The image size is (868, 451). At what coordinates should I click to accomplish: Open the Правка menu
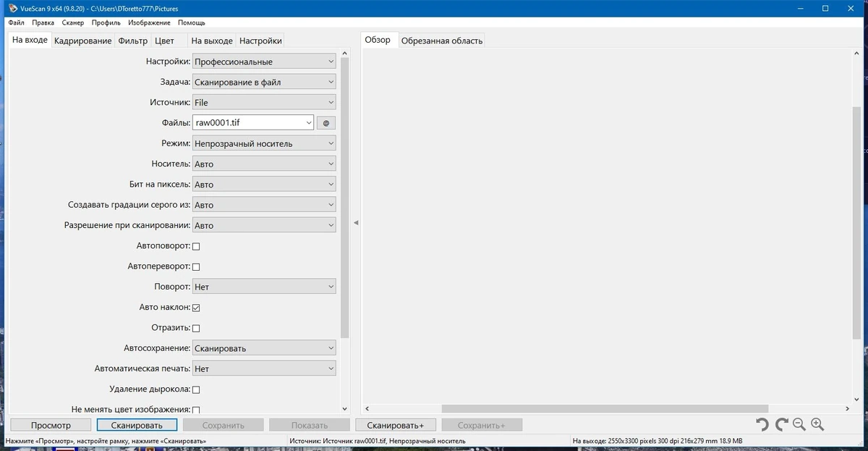43,22
